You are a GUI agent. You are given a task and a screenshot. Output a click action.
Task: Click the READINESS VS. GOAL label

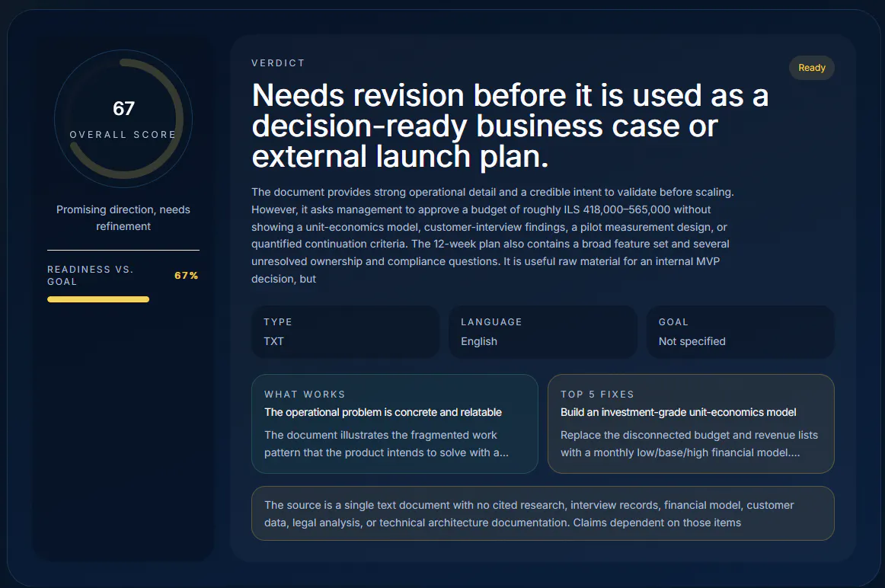coord(91,276)
